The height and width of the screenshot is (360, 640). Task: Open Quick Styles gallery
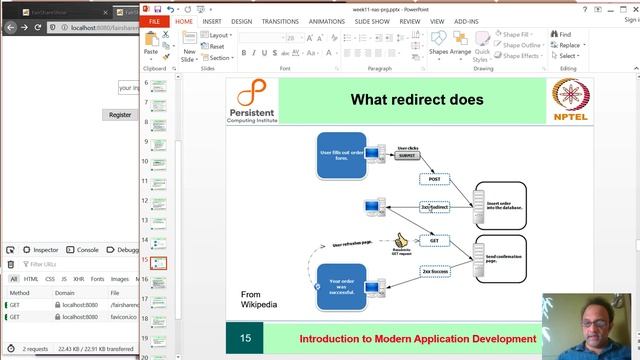(x=482, y=47)
